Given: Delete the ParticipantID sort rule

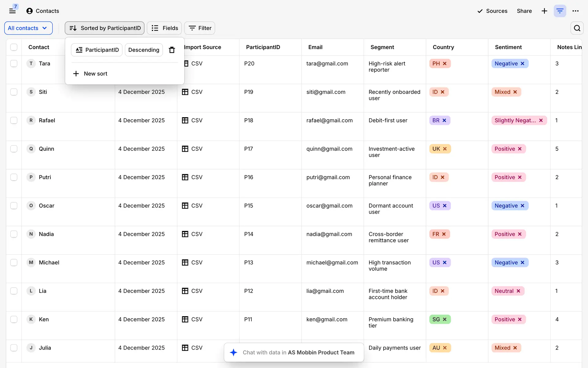Looking at the screenshot, I should pos(172,50).
